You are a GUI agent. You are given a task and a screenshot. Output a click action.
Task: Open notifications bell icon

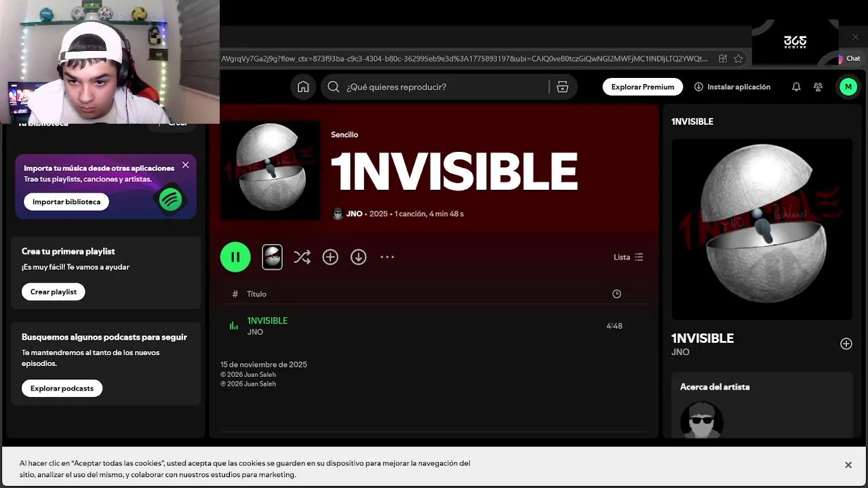pyautogui.click(x=796, y=87)
